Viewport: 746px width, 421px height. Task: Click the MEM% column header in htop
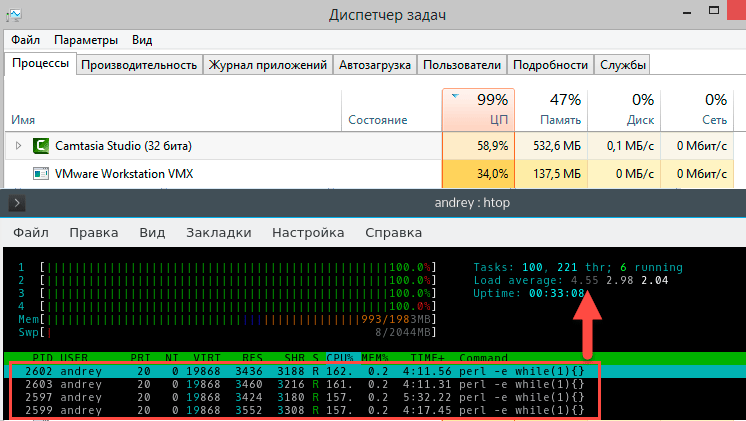click(375, 358)
